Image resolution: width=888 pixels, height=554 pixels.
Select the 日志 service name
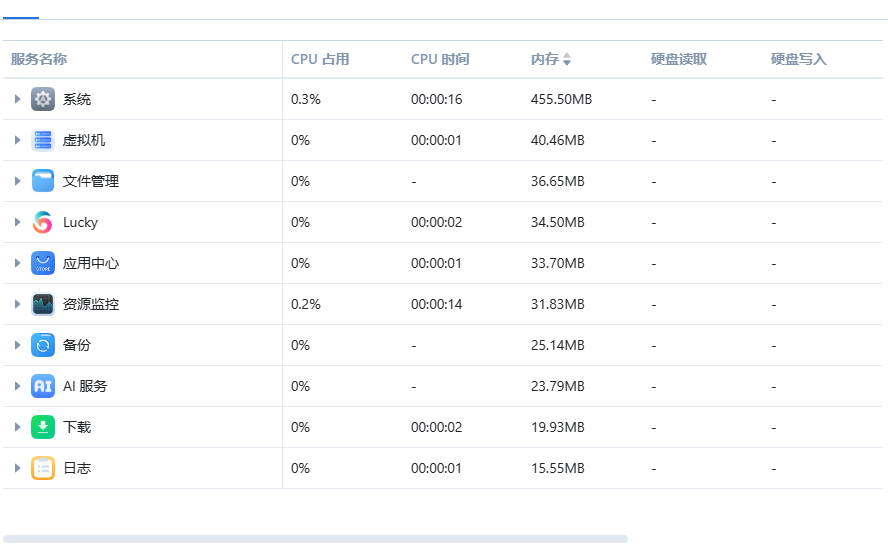click(77, 468)
